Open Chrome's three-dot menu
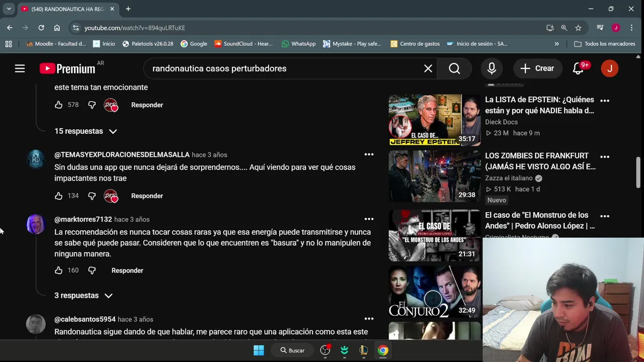Image resolution: width=644 pixels, height=362 pixels. tap(631, 28)
